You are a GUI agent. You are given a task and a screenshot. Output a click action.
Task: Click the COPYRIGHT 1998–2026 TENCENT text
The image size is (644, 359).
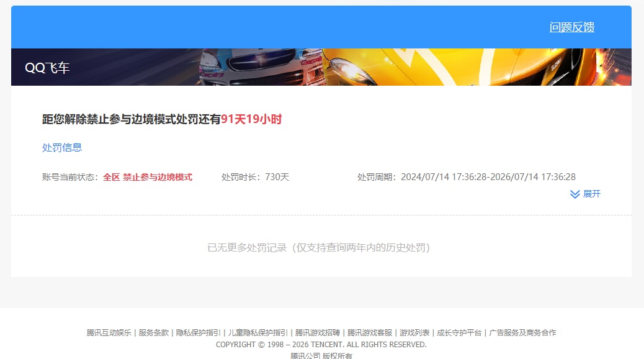pos(321,345)
